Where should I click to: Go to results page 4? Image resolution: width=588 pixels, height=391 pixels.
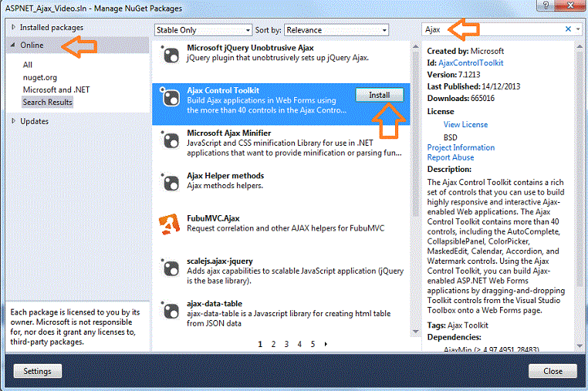tap(299, 344)
